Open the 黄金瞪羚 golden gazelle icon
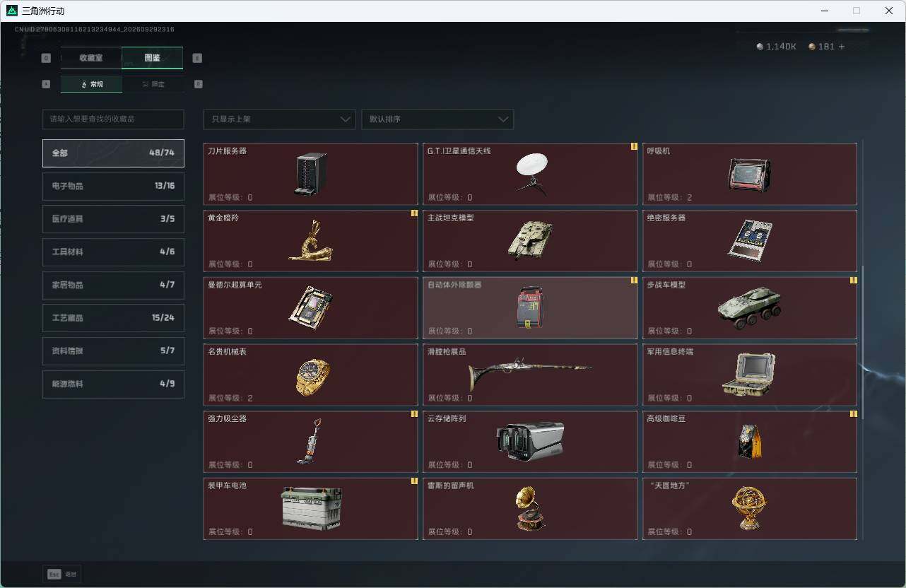Image resolution: width=906 pixels, height=588 pixels. 310,241
